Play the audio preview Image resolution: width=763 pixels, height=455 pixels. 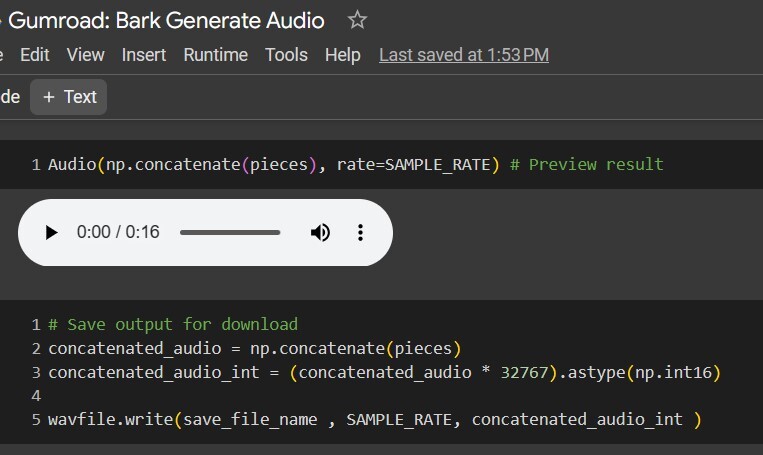pyautogui.click(x=51, y=233)
